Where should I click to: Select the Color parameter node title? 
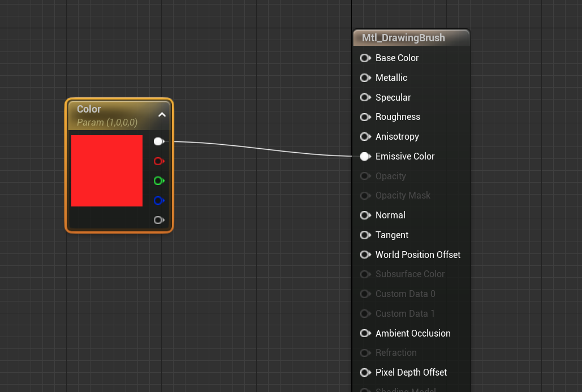pos(89,109)
